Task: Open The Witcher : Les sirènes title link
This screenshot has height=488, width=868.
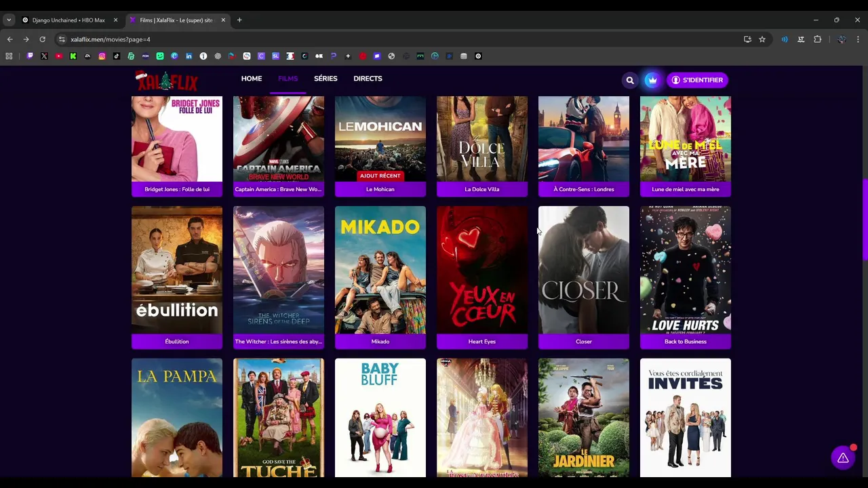Action: (279, 342)
